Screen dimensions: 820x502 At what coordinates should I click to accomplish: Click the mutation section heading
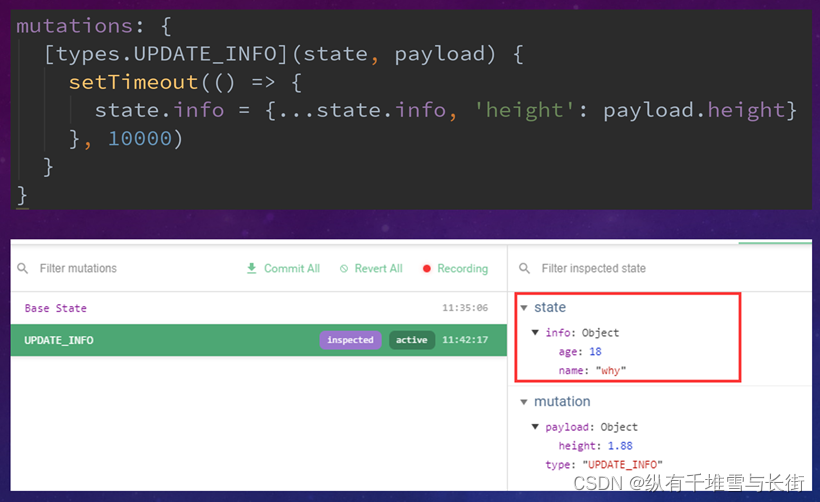pyautogui.click(x=562, y=402)
